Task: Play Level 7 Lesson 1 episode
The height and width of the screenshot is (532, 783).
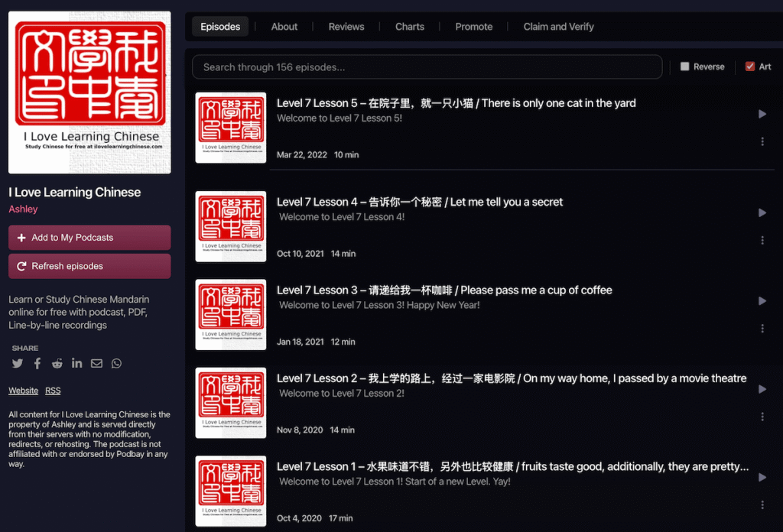Action: pyautogui.click(x=762, y=477)
